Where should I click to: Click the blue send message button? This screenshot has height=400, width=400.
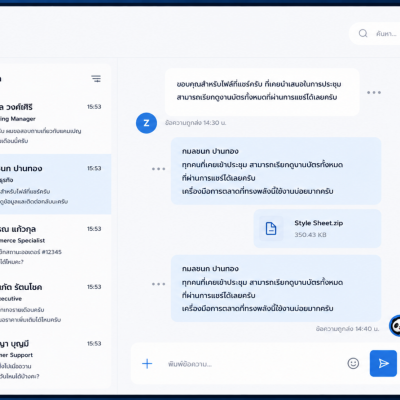coord(383,363)
